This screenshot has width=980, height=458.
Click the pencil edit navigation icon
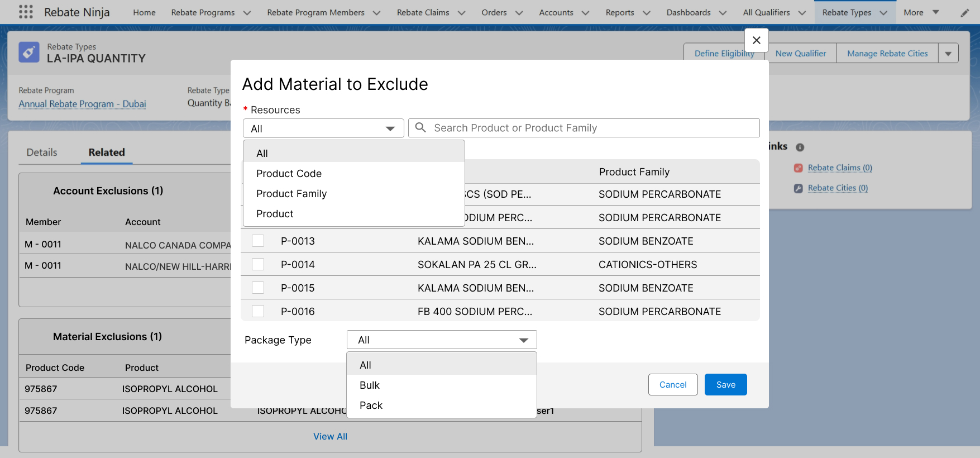point(964,13)
